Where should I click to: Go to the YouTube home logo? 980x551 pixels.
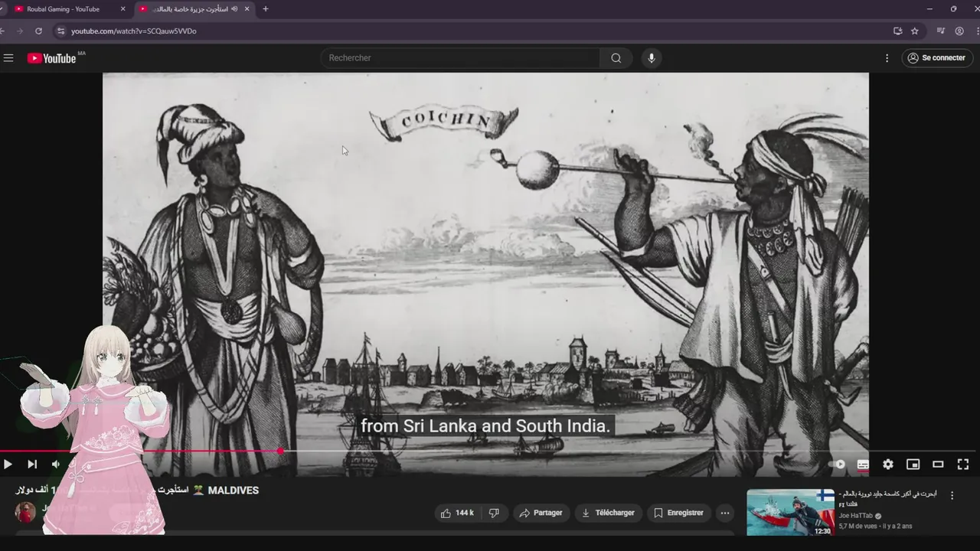pyautogui.click(x=52, y=58)
